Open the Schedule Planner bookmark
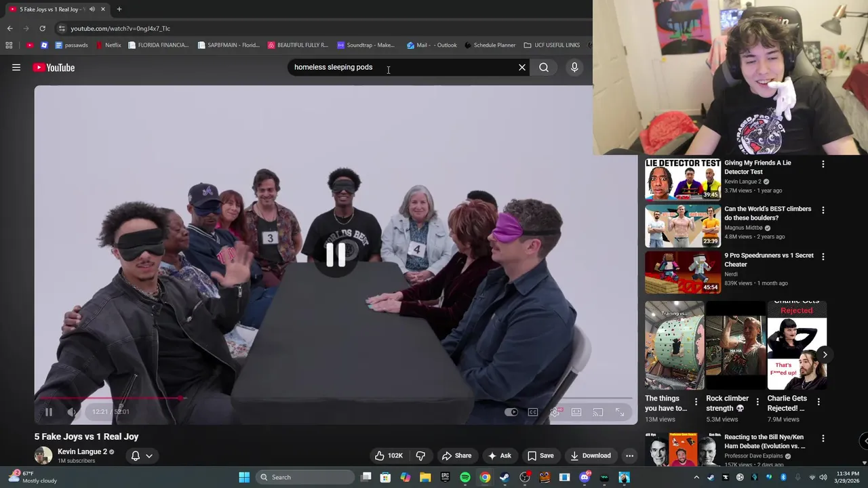The width and height of the screenshot is (868, 488). tap(490, 45)
